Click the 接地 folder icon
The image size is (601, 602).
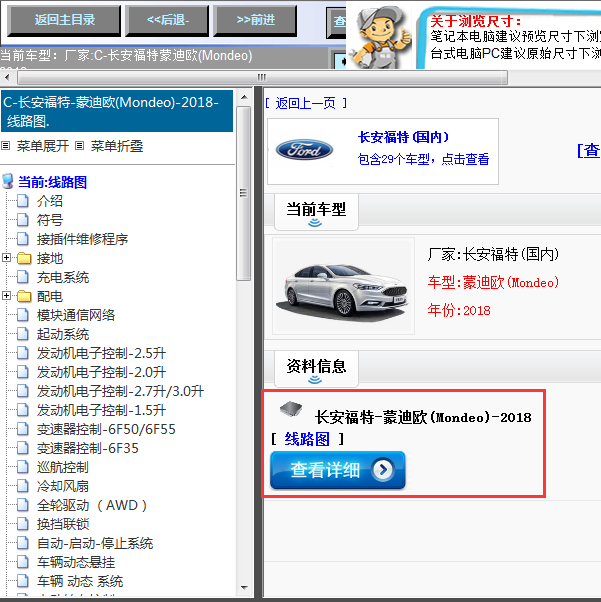[24, 258]
